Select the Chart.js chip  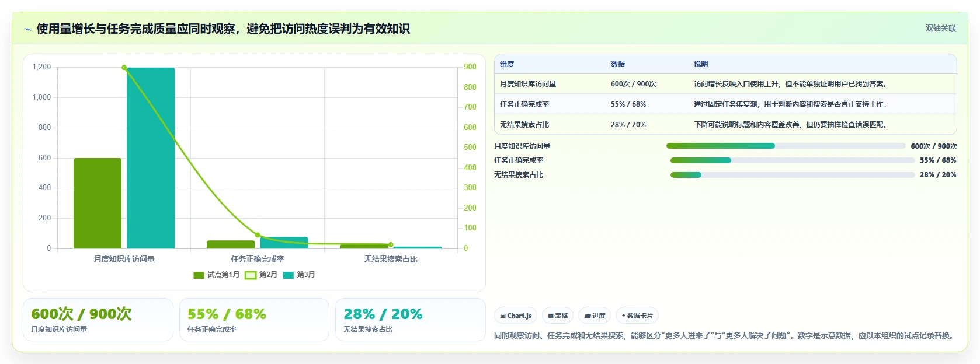click(x=516, y=316)
